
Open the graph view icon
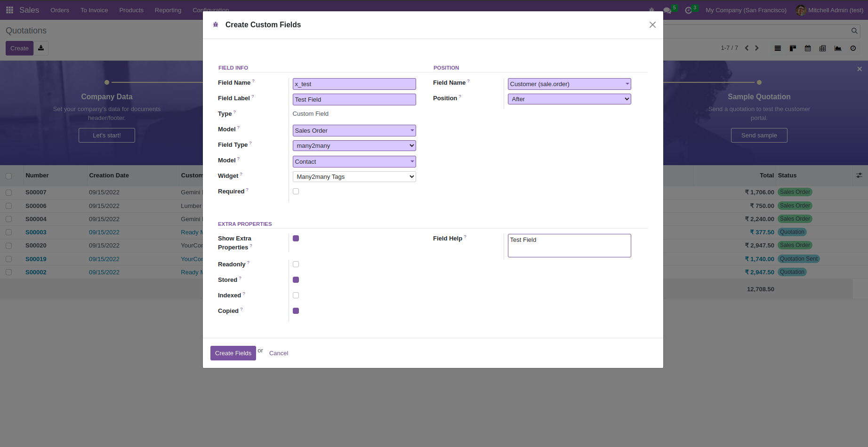click(838, 48)
